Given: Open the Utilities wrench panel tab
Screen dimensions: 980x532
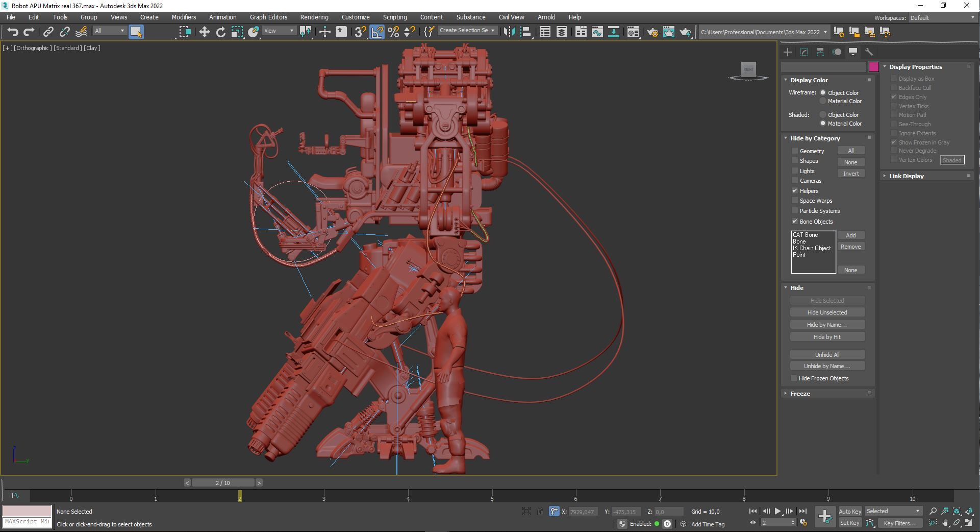Looking at the screenshot, I should (869, 52).
